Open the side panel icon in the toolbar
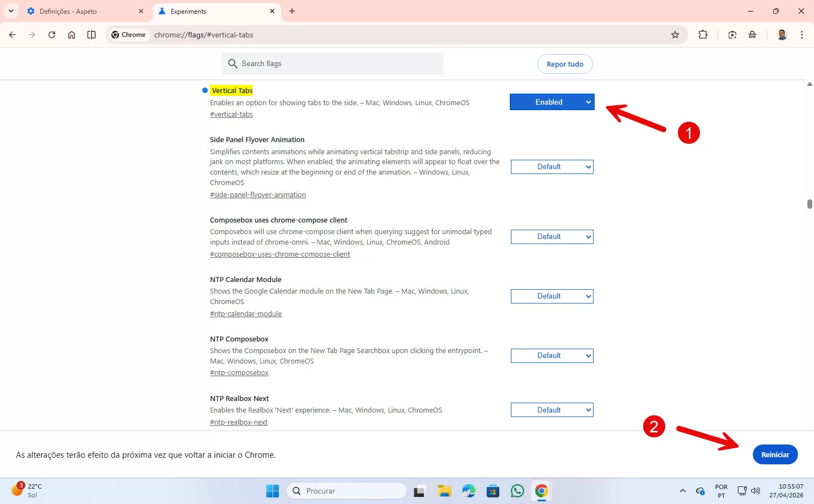The width and height of the screenshot is (814, 504). [x=91, y=35]
